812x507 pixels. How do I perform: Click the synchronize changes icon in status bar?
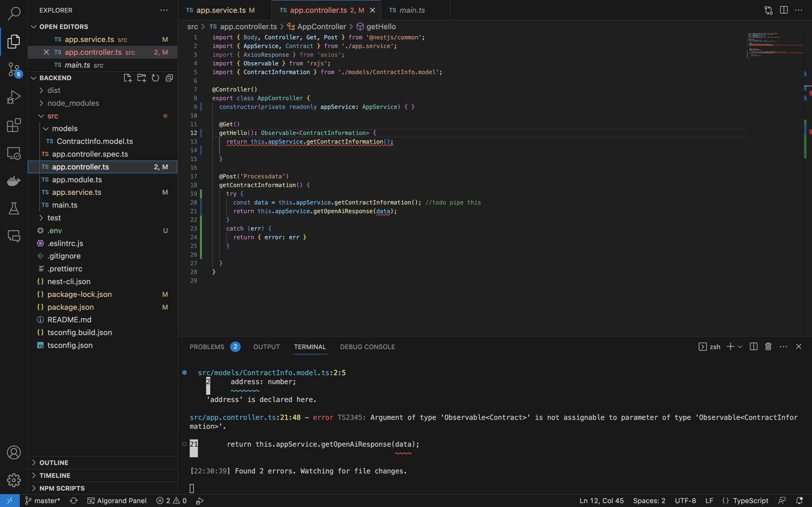pos(73,500)
